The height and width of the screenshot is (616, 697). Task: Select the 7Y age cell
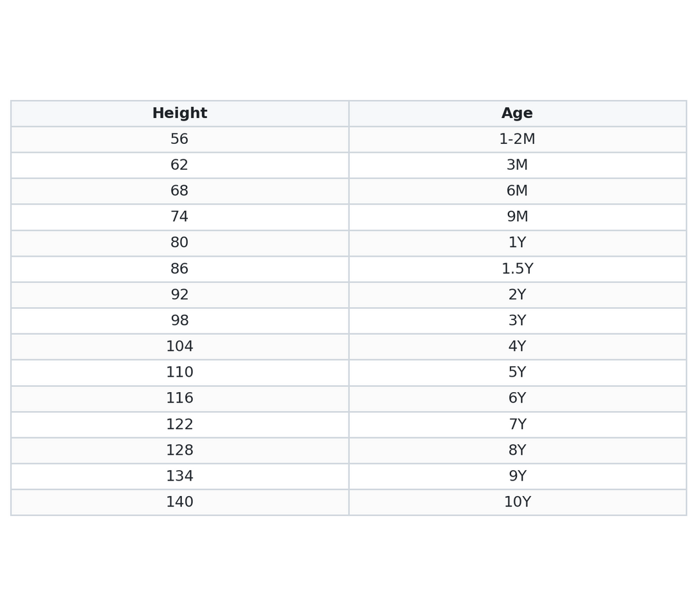click(x=517, y=424)
